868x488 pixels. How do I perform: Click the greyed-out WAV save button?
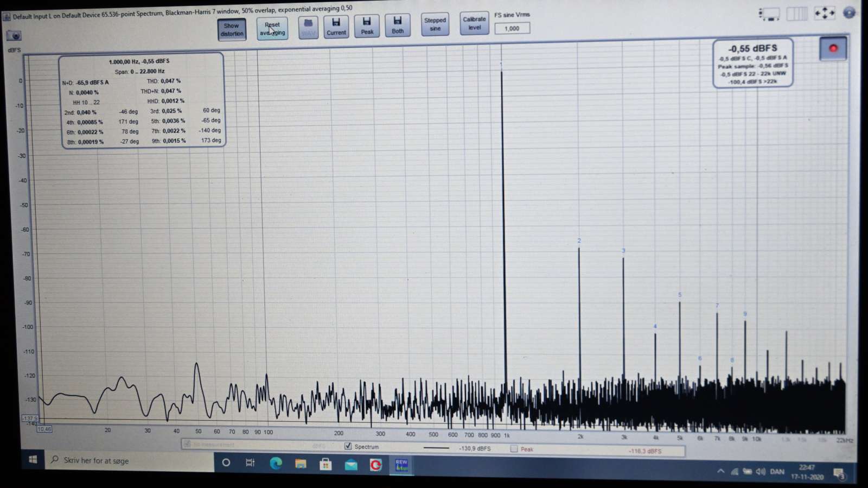coord(308,28)
